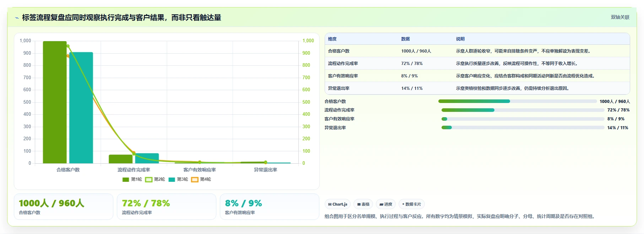Click the header title 标签流程复盘应同时观察
The image size is (644, 234).
121,18
